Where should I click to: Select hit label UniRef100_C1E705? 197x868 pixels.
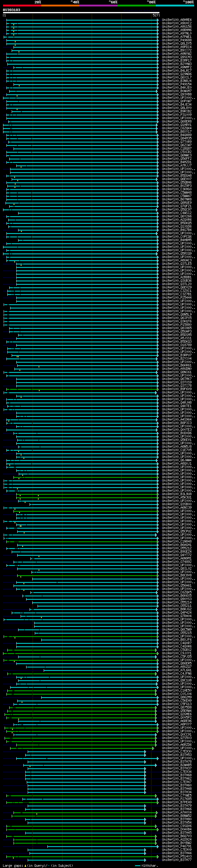[177, 450]
